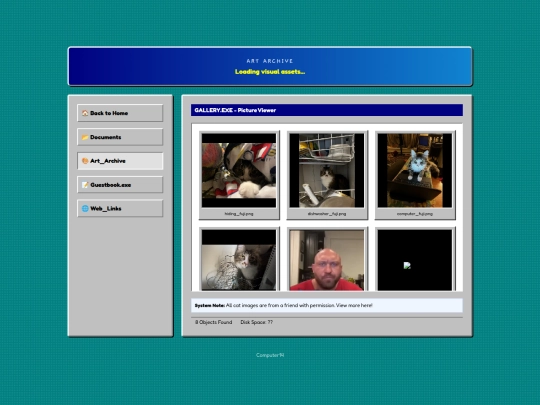Viewport: 540px width, 405px height.
Task: Click the '8 Objects Found' status text
Action: click(x=214, y=322)
